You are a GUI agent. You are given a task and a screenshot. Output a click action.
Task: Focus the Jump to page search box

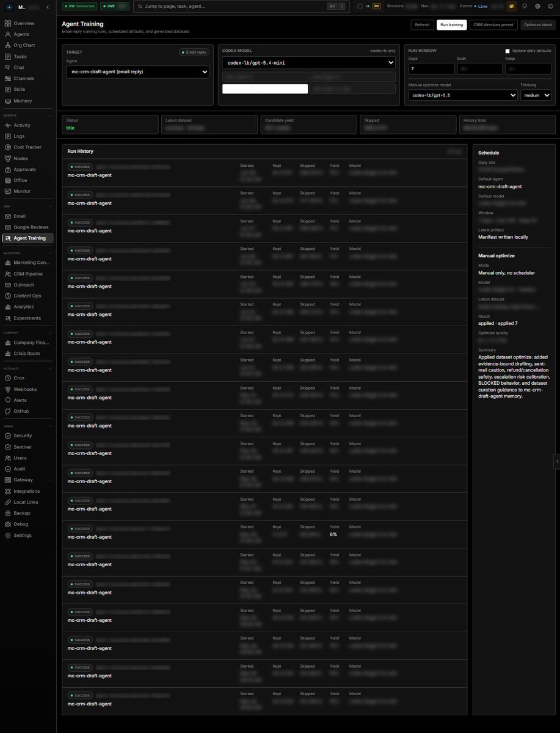point(241,6)
